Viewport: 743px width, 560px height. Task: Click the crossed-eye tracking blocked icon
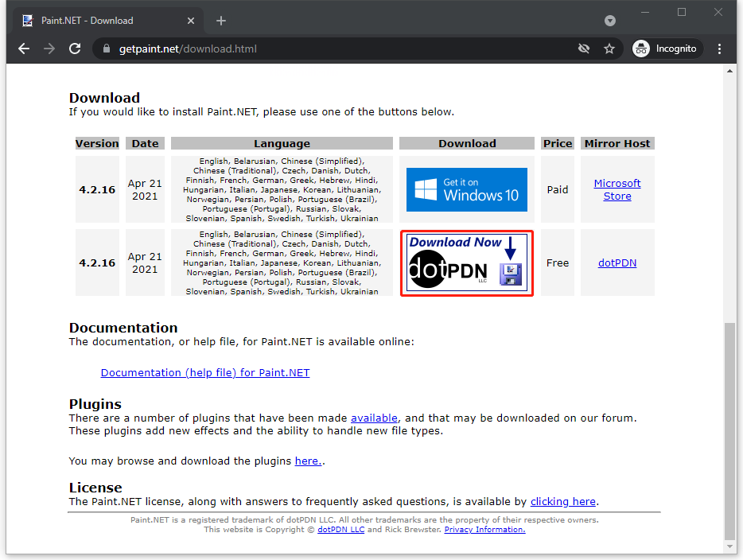(x=584, y=49)
